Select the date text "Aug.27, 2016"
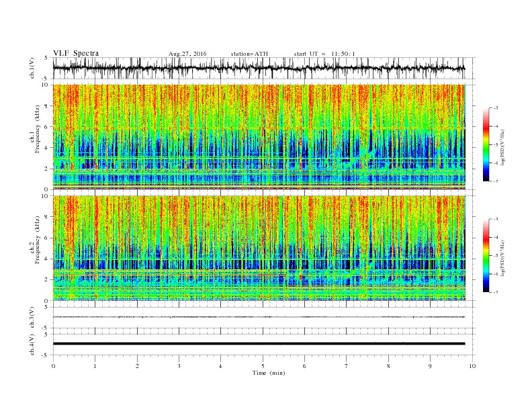Viewport: 532px width, 411px height. (x=187, y=54)
